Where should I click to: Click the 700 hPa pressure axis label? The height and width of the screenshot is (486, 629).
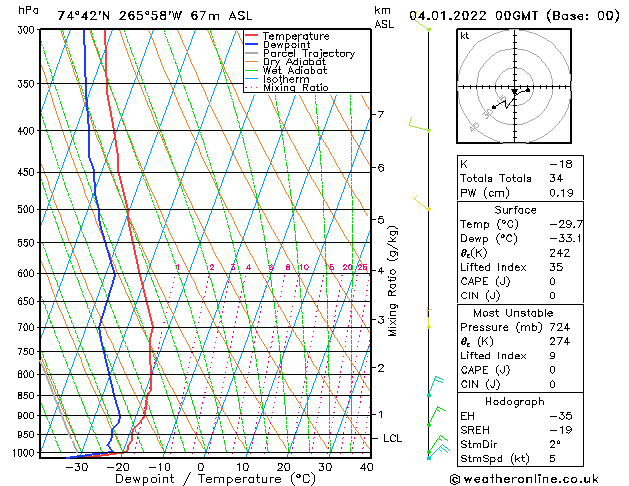[x=28, y=327]
